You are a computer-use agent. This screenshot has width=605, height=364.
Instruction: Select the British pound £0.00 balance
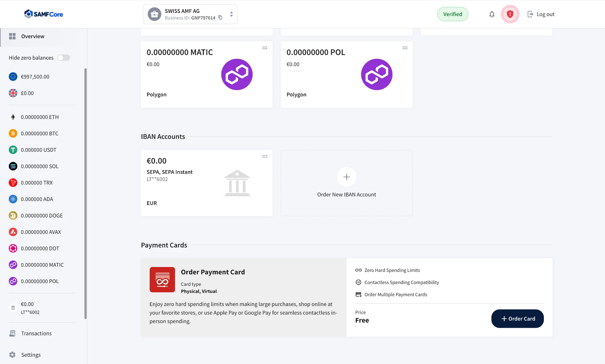[21, 93]
